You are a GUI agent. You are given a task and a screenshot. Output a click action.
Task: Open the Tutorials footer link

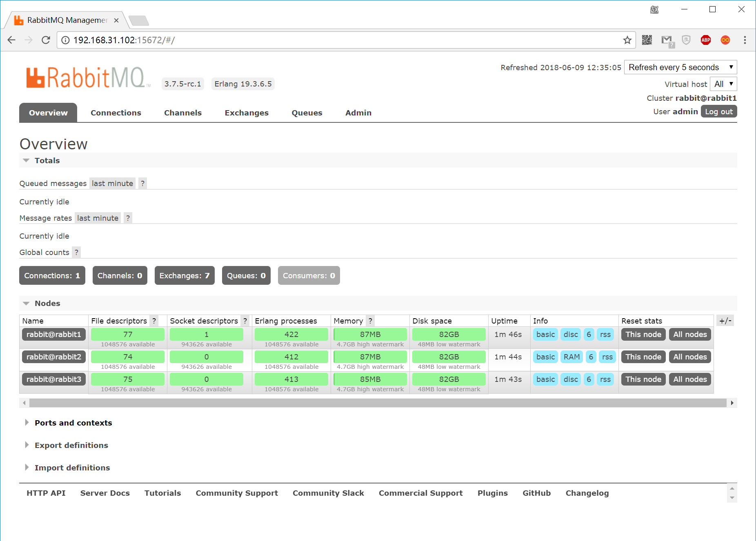coord(162,493)
